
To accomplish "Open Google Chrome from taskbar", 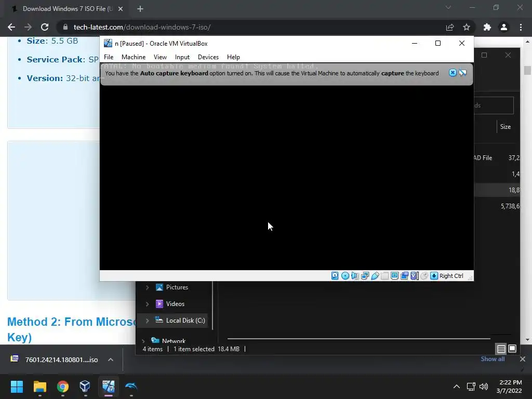I will (x=63, y=387).
